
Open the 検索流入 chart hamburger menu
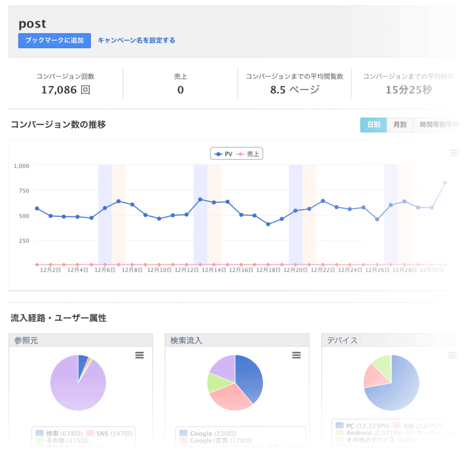point(296,355)
